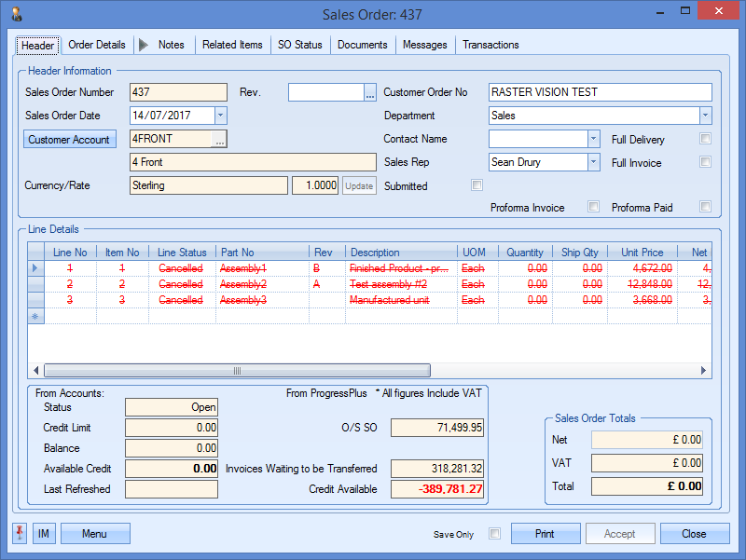
Task: Tick the Proforma Invoice checkbox
Action: coord(593,207)
